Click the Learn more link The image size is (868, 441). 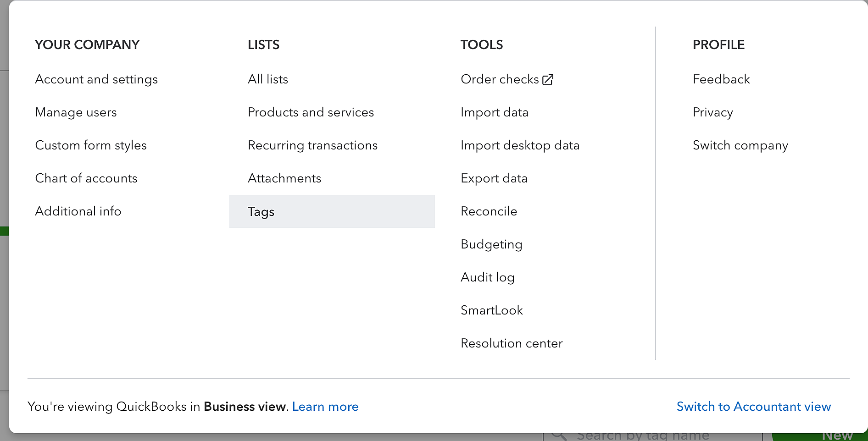coord(325,407)
